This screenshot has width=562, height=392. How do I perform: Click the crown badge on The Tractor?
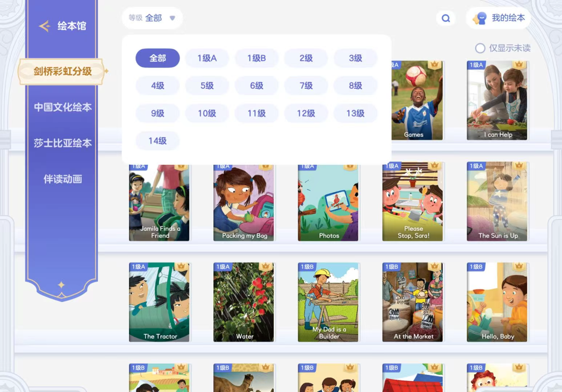click(181, 267)
